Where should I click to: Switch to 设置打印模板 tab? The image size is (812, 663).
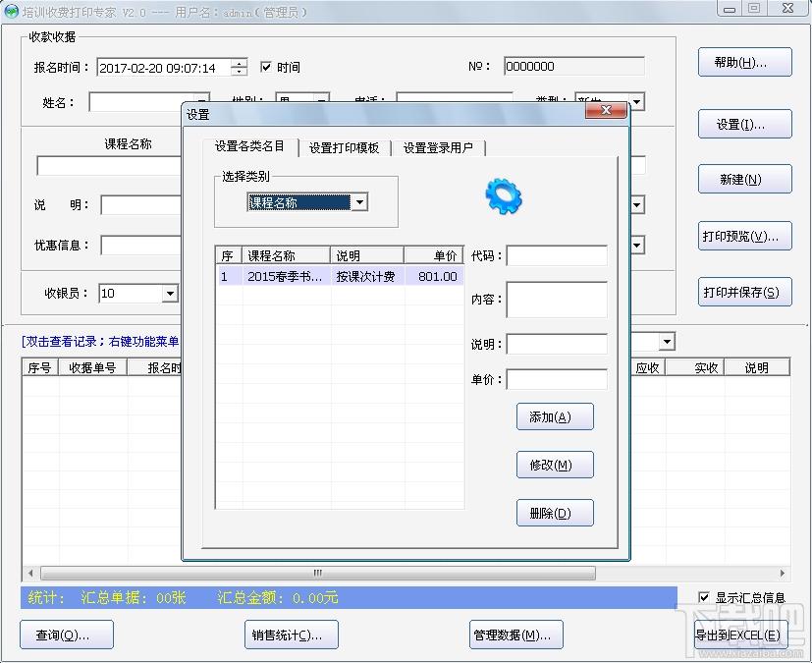(344, 148)
